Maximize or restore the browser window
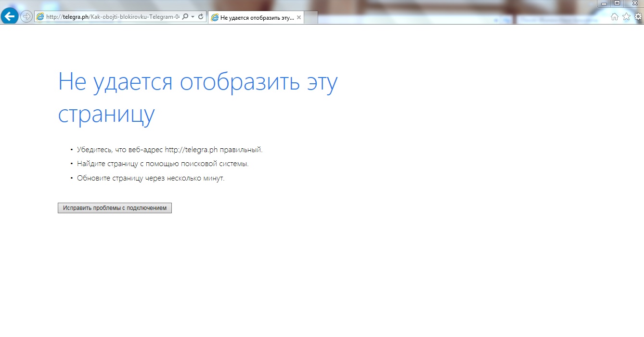 tap(617, 3)
